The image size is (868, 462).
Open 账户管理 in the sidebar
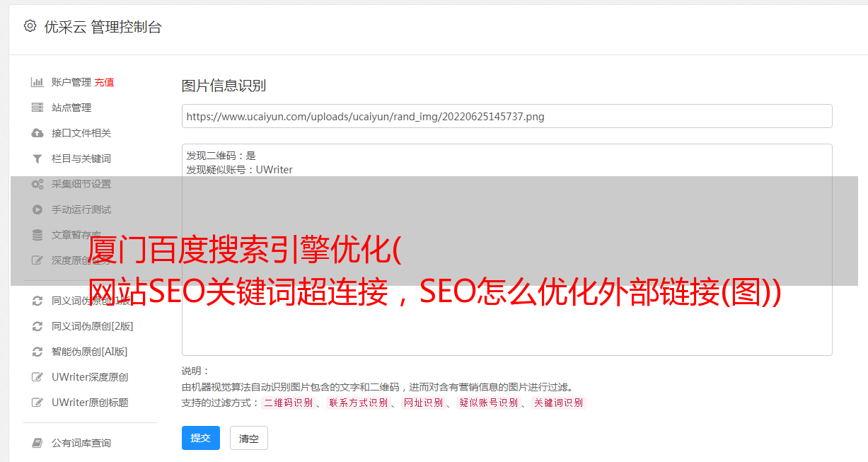coord(71,82)
